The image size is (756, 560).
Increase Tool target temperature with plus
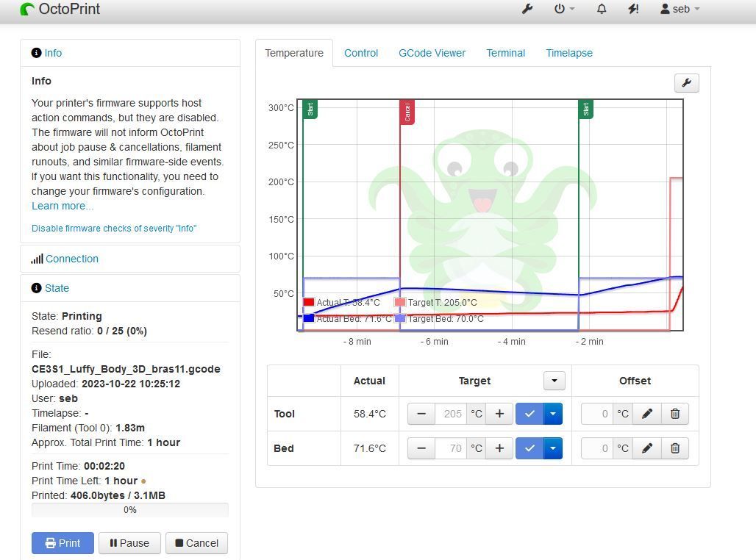click(499, 414)
